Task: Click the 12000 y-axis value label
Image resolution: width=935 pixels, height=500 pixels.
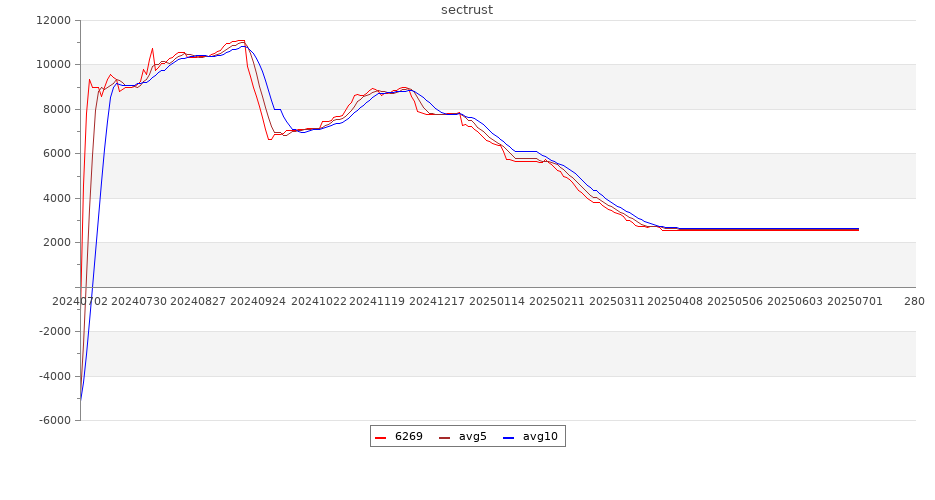Action: point(53,20)
